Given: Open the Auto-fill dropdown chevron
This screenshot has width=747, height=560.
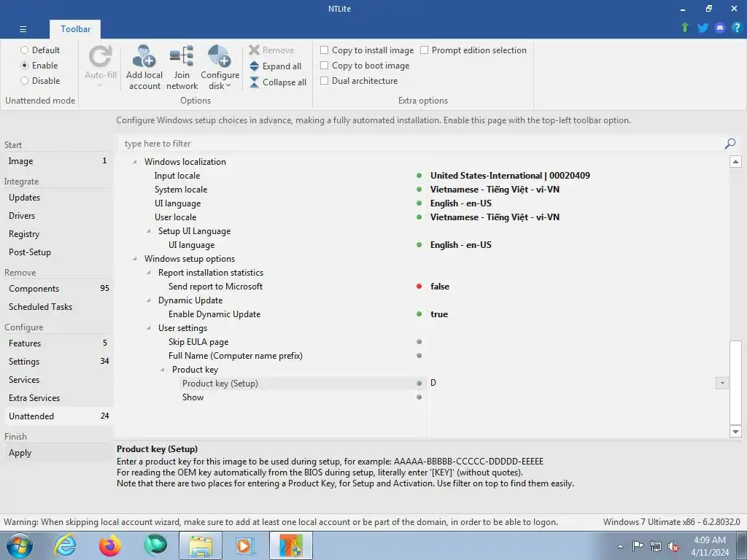Looking at the screenshot, I should [100, 85].
